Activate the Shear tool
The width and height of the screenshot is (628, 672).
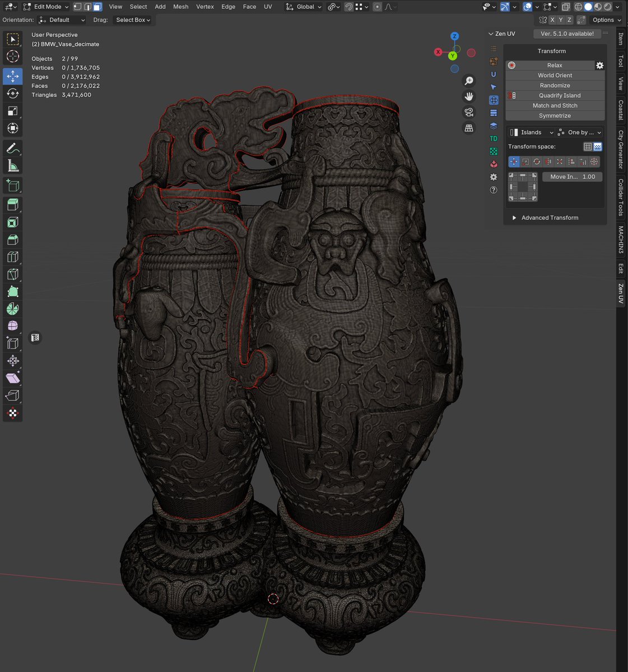12,379
